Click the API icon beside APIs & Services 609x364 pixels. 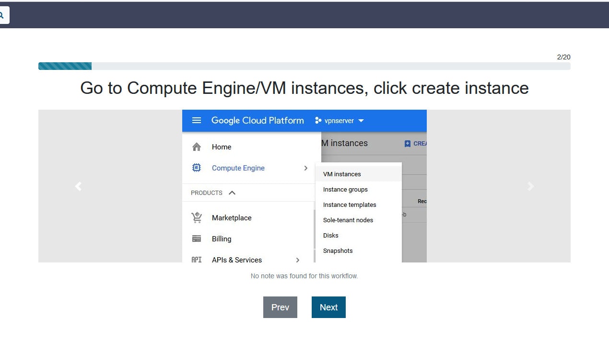(x=197, y=260)
